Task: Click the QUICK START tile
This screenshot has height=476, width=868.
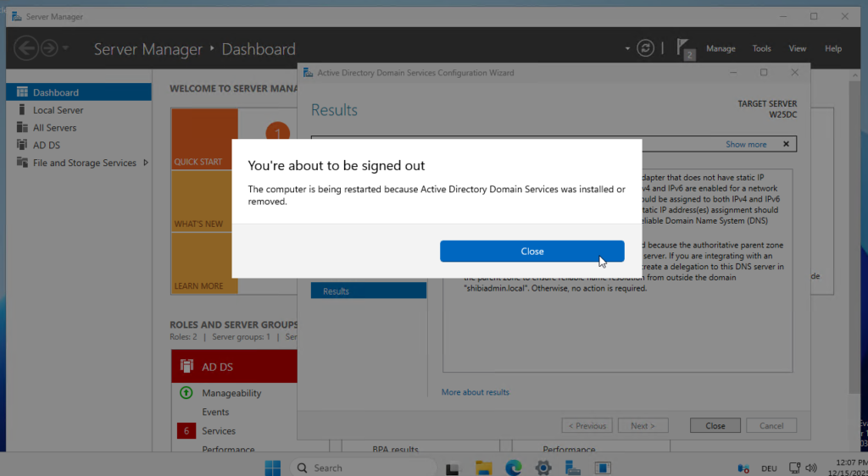Action: (204, 139)
